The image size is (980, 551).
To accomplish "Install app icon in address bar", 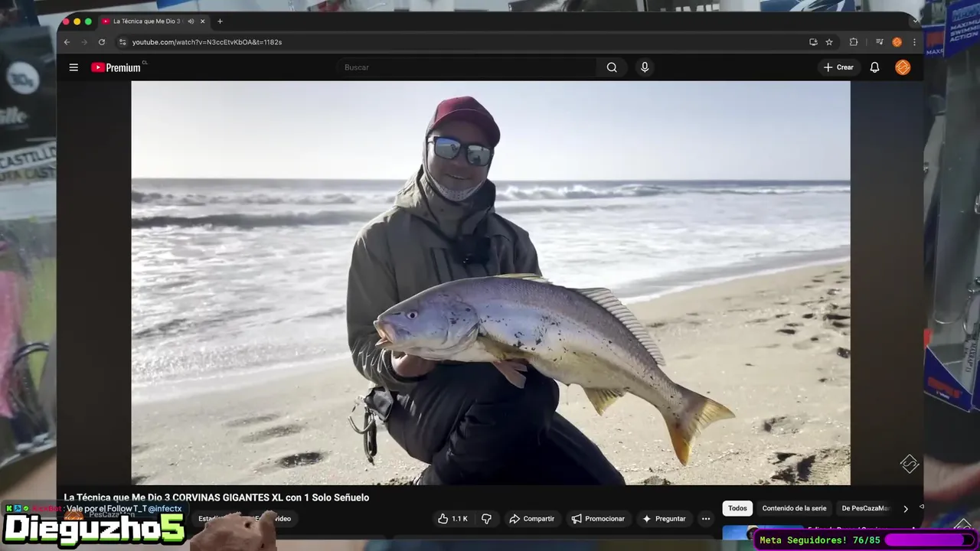I will 813,42.
